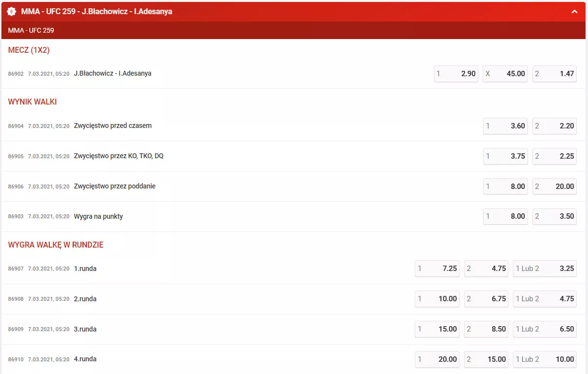Viewport: 588px width, 374px height.
Task: Click the Zwycięstwo przez poddanie label
Action: click(x=115, y=187)
